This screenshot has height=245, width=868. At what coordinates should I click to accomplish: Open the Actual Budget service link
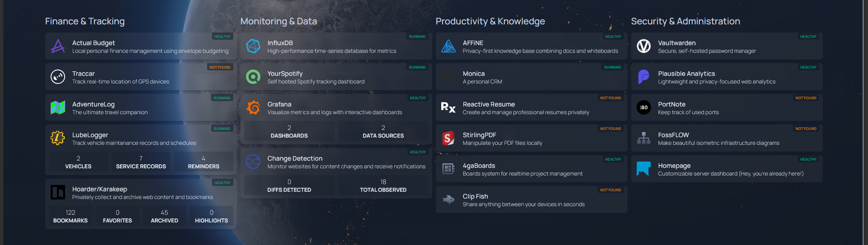(94, 43)
